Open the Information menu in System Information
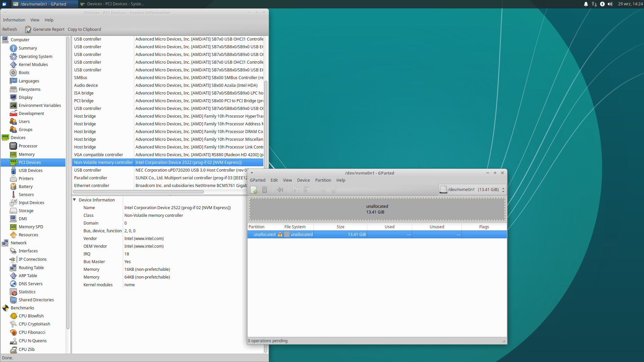The width and height of the screenshot is (644, 362). (14, 20)
